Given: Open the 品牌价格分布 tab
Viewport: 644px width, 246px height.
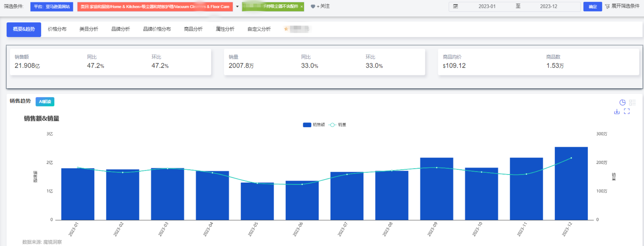Looking at the screenshot, I should pos(157,29).
